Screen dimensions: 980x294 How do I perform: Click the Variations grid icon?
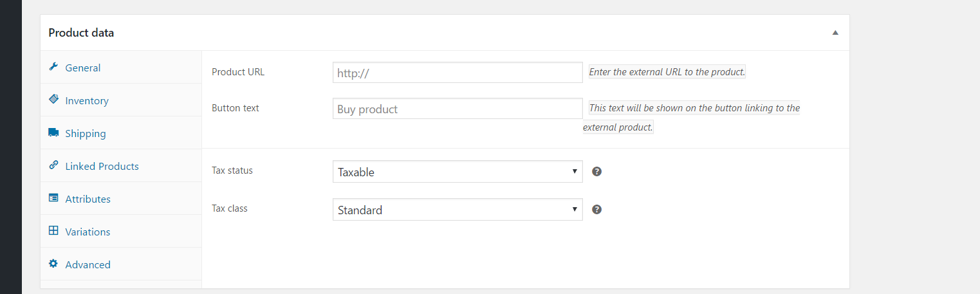[x=53, y=231]
